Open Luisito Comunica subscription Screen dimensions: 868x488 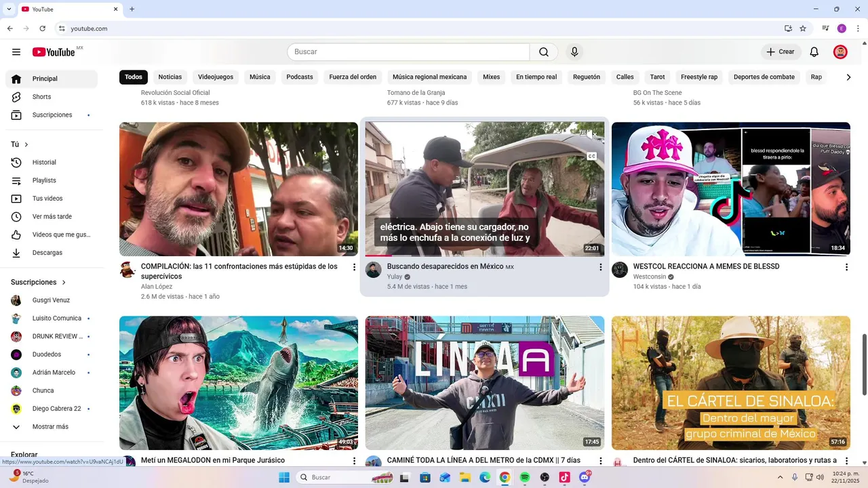[x=52, y=319]
